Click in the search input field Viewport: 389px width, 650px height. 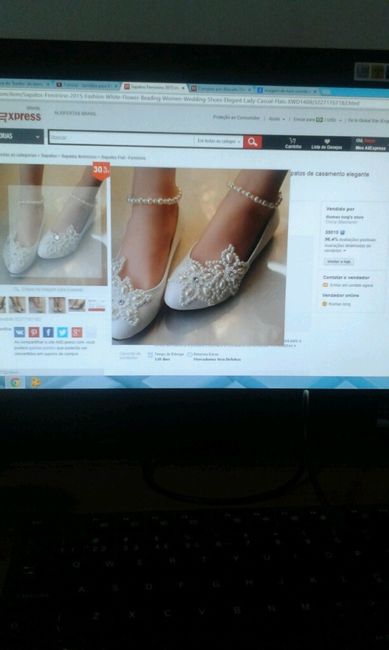[x=121, y=138]
